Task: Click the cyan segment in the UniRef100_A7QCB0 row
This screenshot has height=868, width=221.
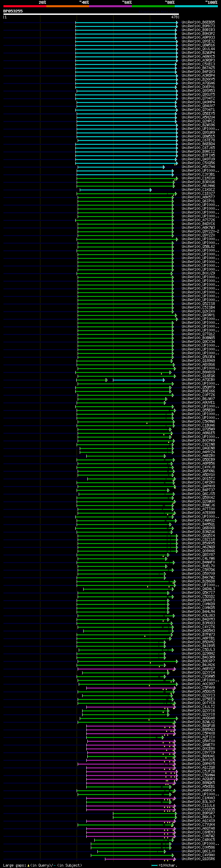Action: click(x=139, y=380)
